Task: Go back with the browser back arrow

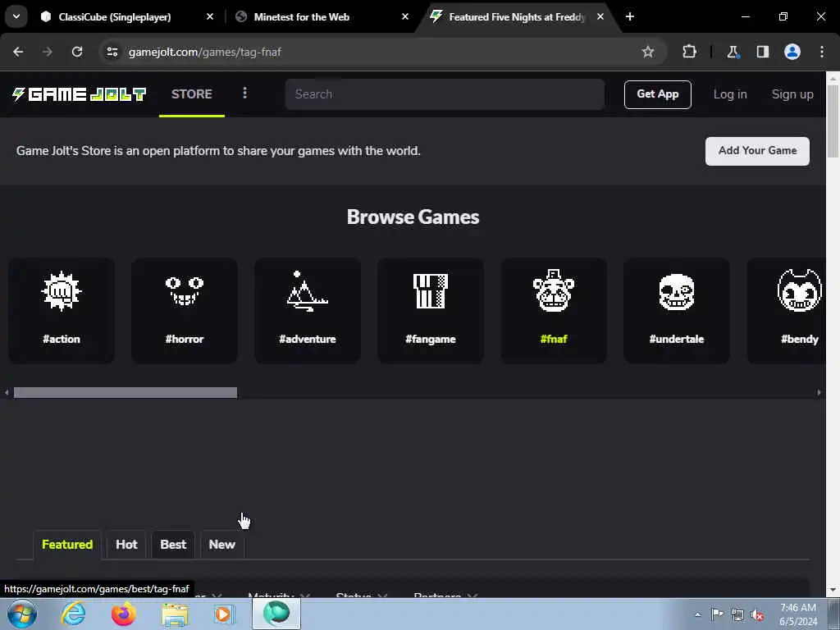Action: tap(18, 52)
